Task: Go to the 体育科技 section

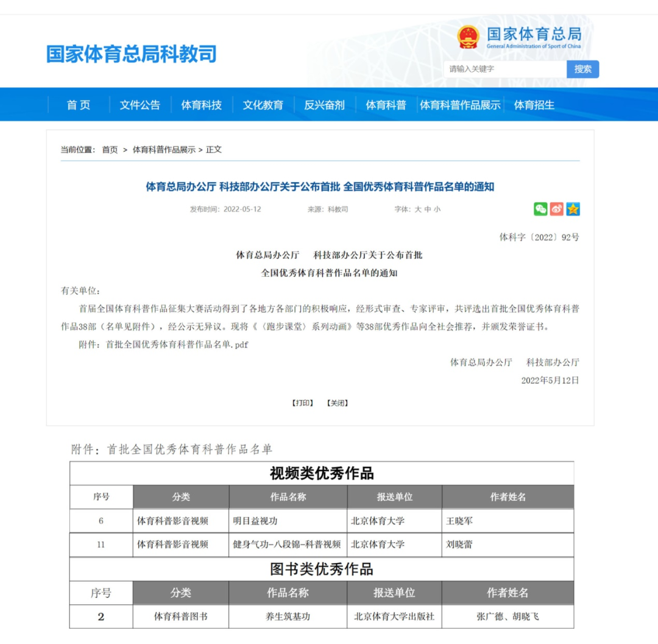Action: (200, 104)
